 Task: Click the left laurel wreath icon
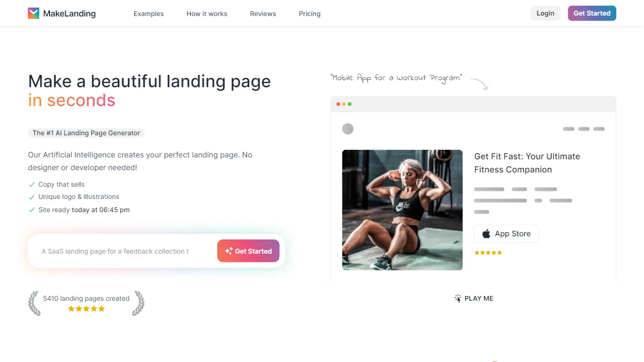click(x=34, y=303)
